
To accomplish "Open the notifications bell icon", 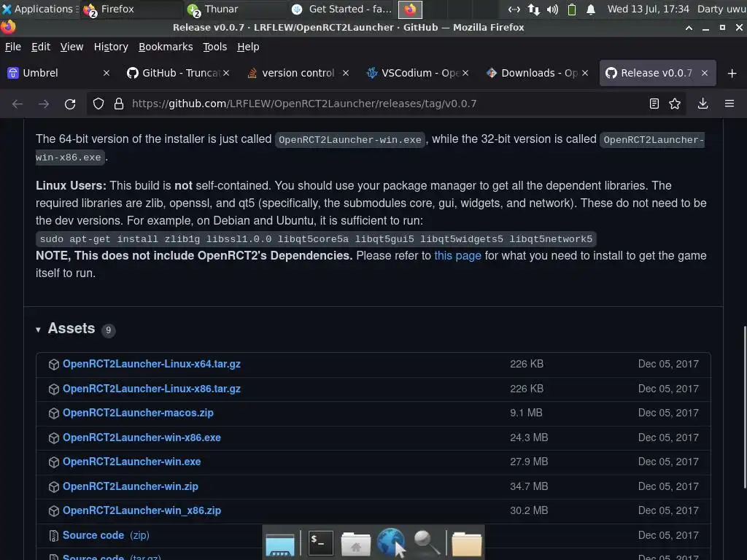I will [x=591, y=9].
